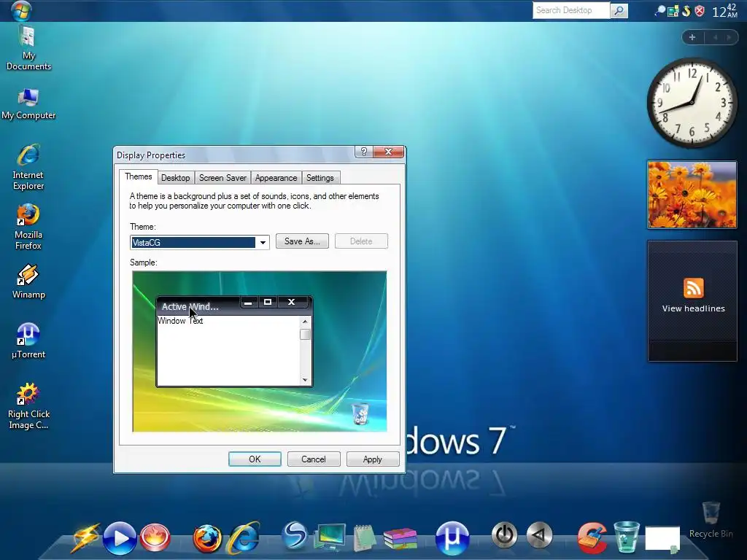Select Winamp desktop shortcut
The image size is (747, 560).
point(28,281)
